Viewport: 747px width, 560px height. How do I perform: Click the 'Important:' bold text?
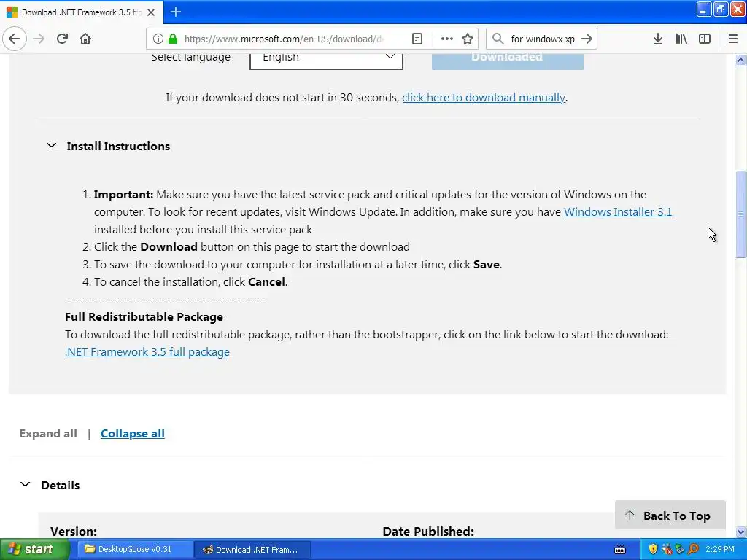click(x=123, y=195)
